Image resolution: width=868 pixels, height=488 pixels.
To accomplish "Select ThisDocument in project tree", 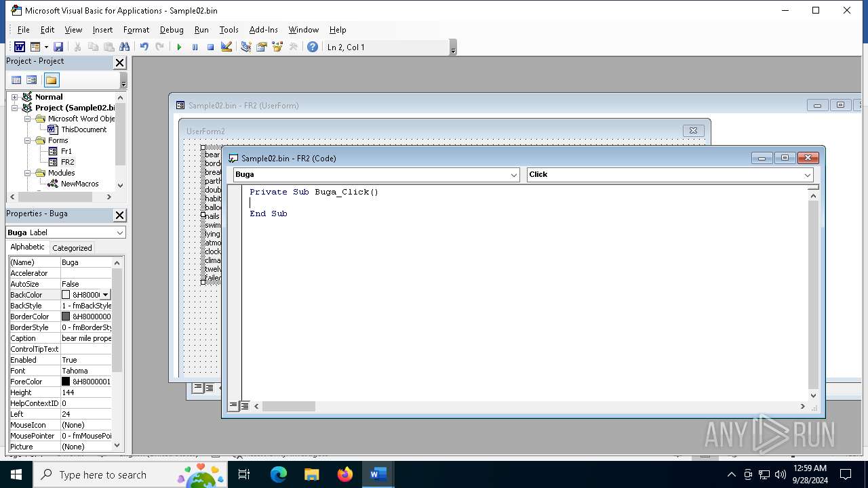I will (x=83, y=129).
